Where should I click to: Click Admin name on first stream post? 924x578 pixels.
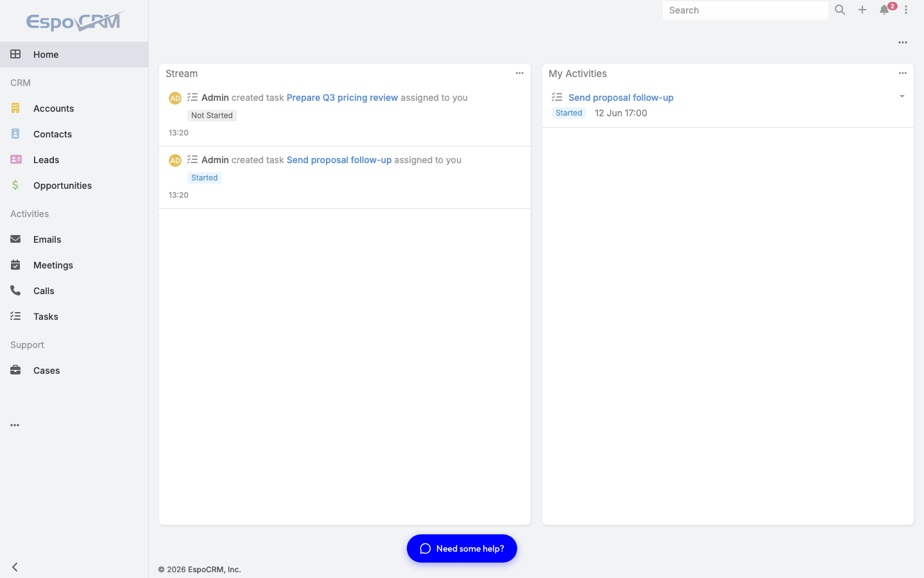click(x=215, y=98)
